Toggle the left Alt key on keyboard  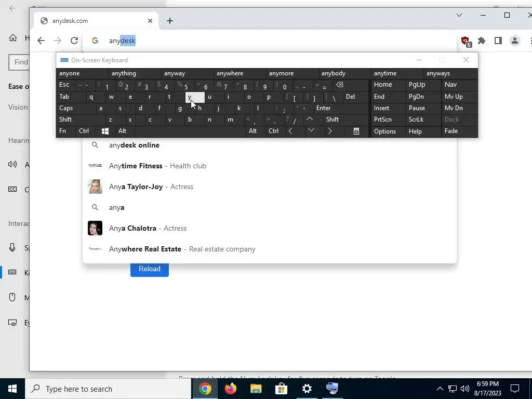[125, 131]
